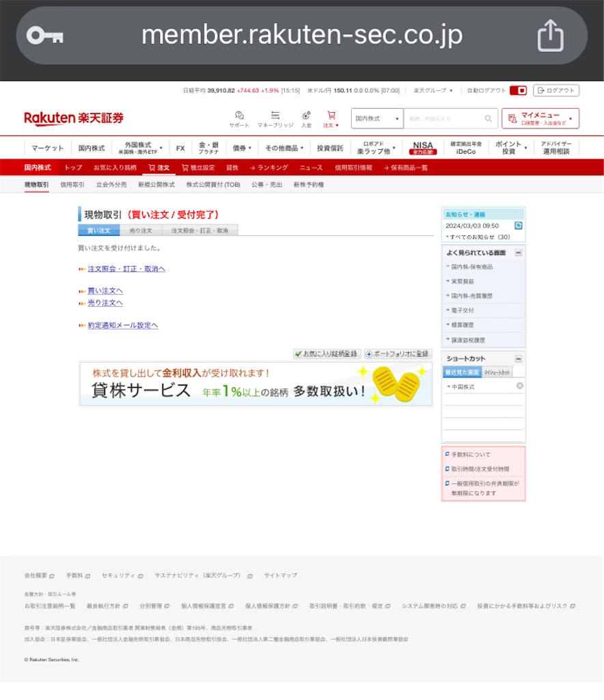
Task: Tap the share icon in Safari toolbar
Action: [x=551, y=35]
